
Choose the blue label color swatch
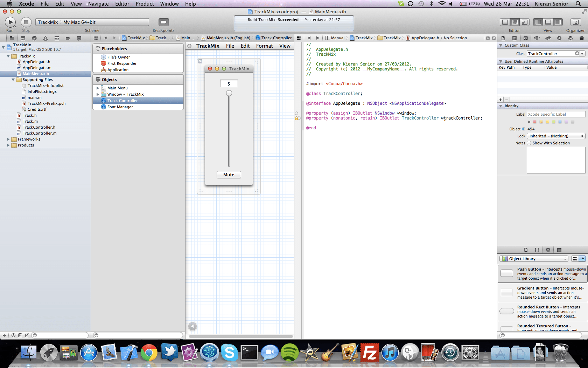[x=560, y=122]
